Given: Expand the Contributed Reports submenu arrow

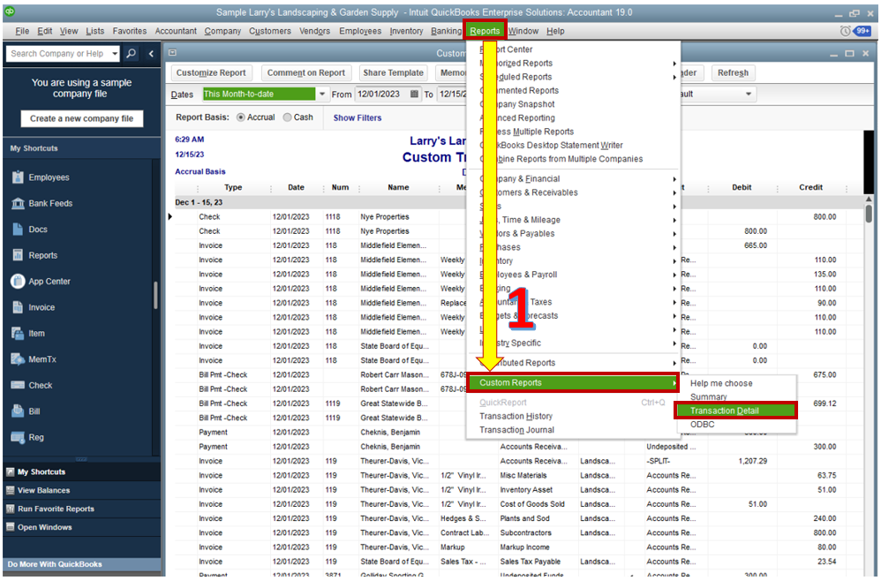Looking at the screenshot, I should pos(674,363).
